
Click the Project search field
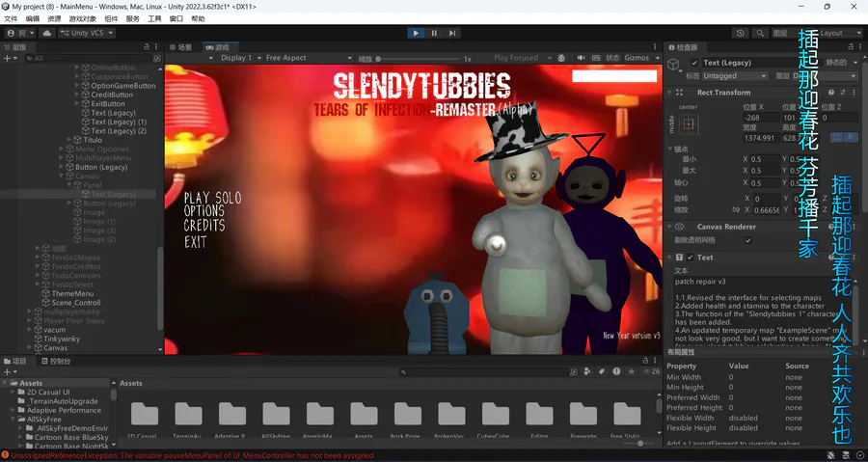[484, 372]
